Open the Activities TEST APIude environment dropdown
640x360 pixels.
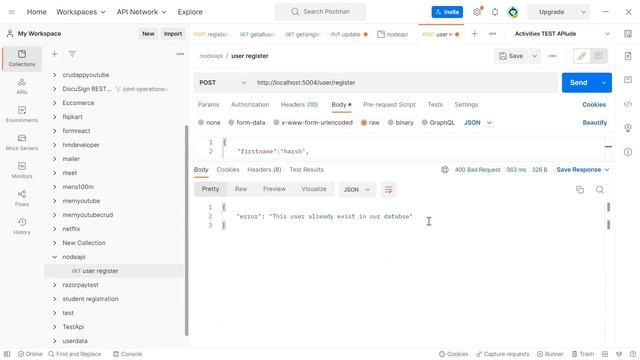(x=562, y=34)
